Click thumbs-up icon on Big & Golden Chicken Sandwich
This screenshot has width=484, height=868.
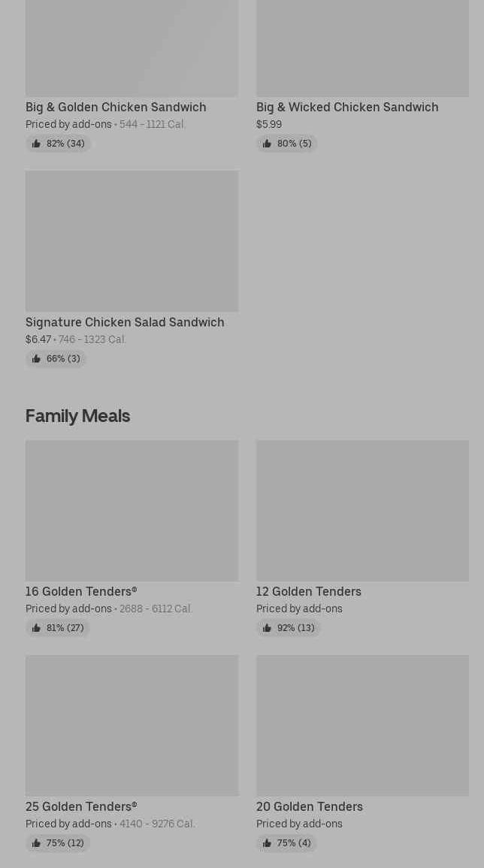tap(37, 144)
